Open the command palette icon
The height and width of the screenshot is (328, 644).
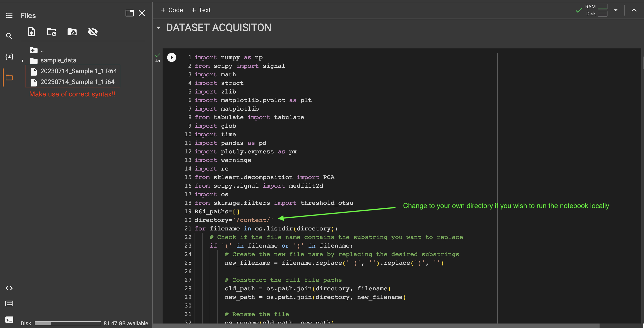pyautogui.click(x=9, y=303)
